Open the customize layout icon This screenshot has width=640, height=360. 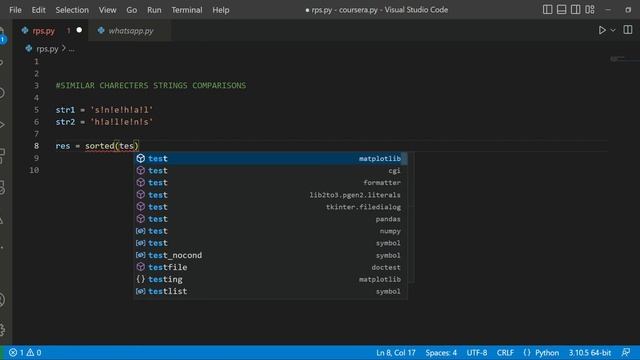point(590,9)
